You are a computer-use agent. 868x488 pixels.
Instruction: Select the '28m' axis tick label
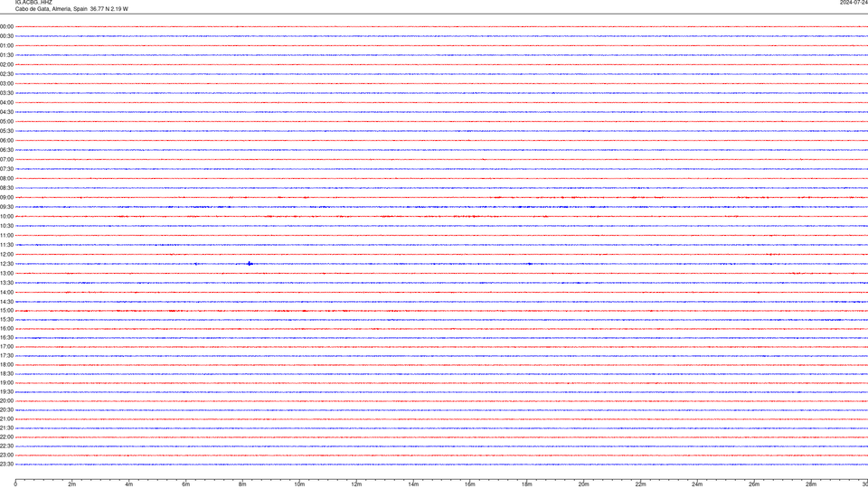pyautogui.click(x=811, y=484)
